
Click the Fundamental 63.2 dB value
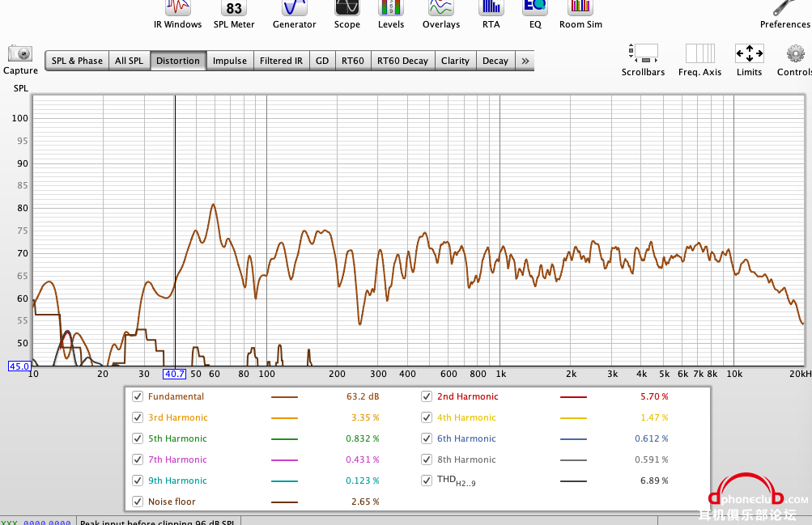click(363, 396)
